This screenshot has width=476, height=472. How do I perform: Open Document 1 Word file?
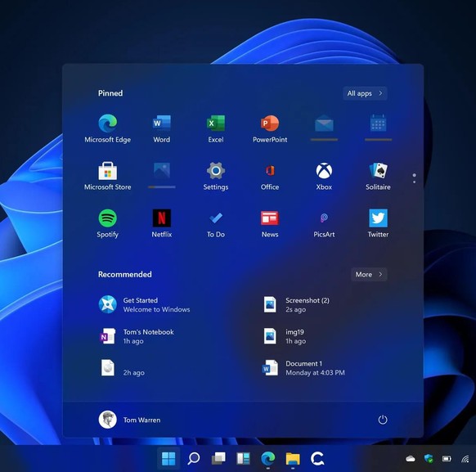click(303, 367)
